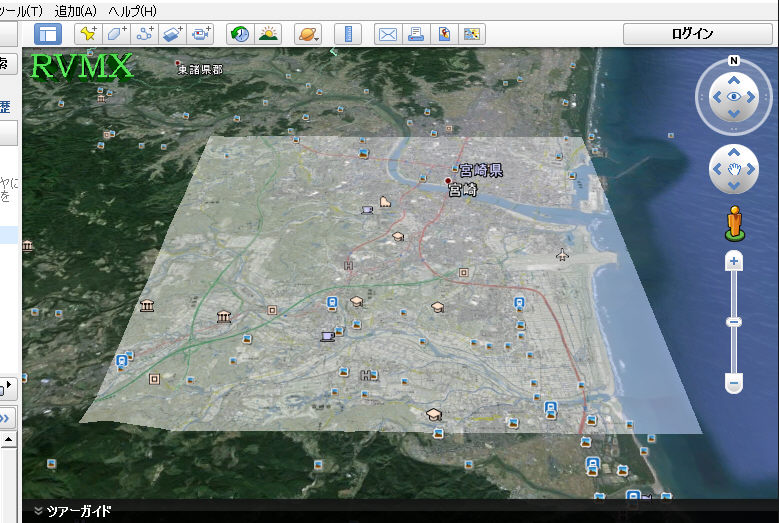Expand the ツアーガイド panel
The height and width of the screenshot is (523, 779).
[72, 512]
